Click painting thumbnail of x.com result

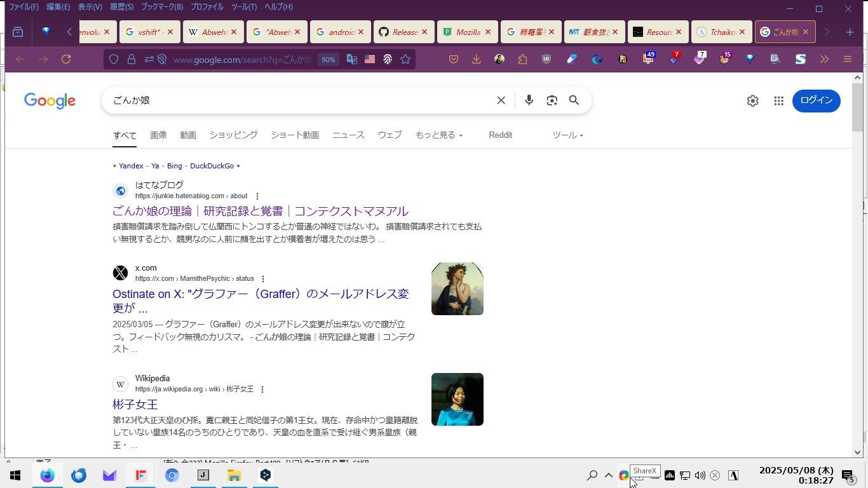(458, 288)
